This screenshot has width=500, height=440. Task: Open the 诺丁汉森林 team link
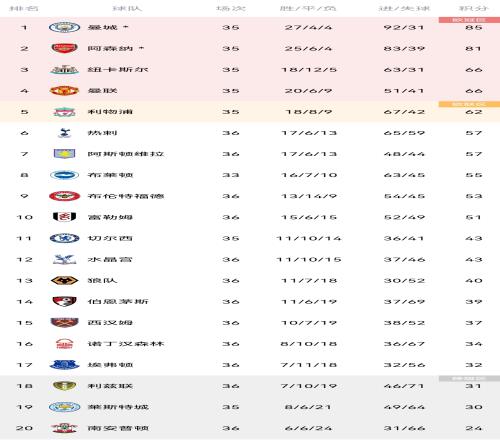pyautogui.click(x=126, y=344)
